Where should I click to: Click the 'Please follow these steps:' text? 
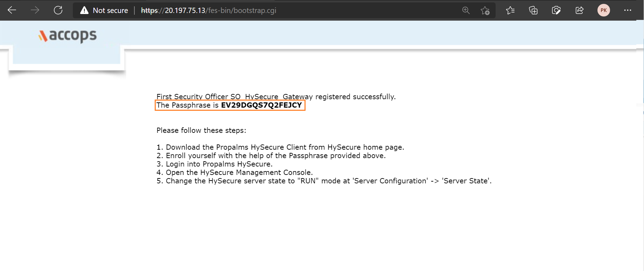tap(201, 130)
